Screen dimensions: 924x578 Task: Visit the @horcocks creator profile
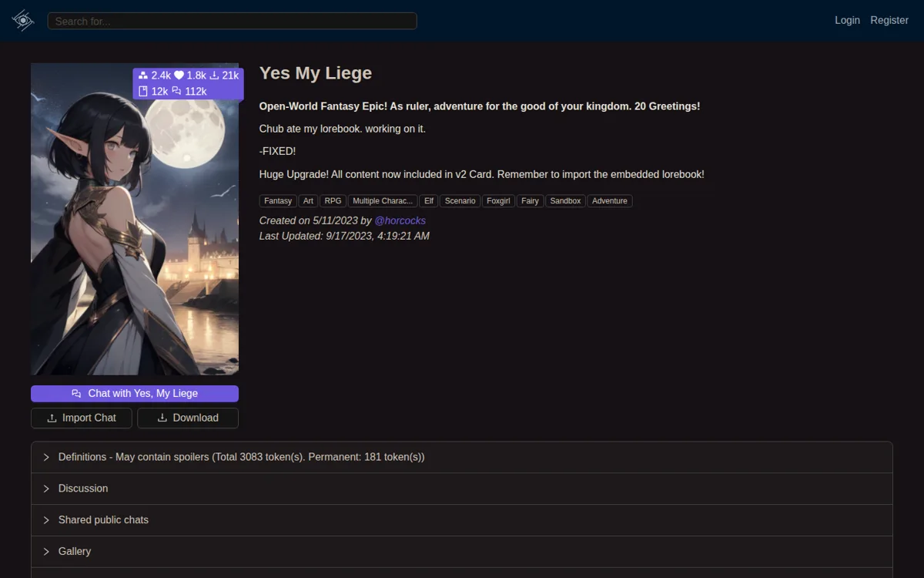(400, 220)
